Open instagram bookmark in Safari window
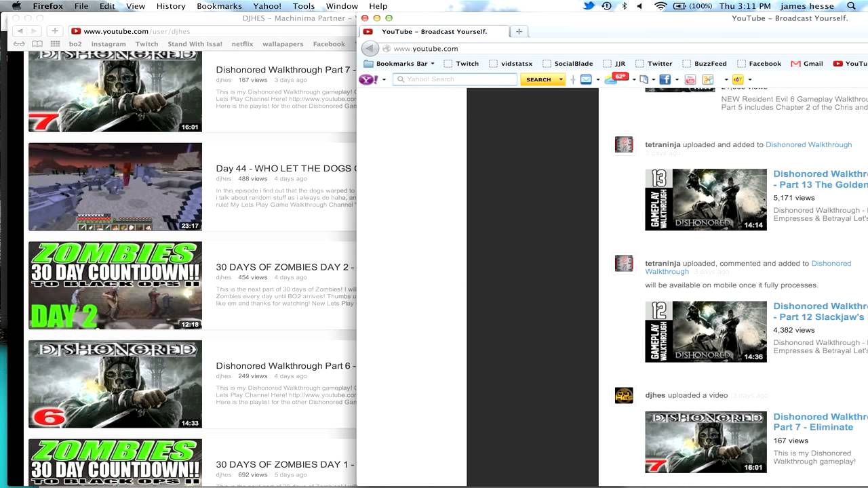This screenshot has height=488, width=868. tap(108, 44)
